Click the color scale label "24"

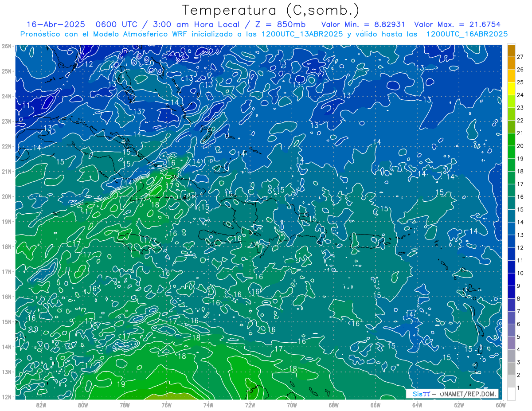(520, 95)
